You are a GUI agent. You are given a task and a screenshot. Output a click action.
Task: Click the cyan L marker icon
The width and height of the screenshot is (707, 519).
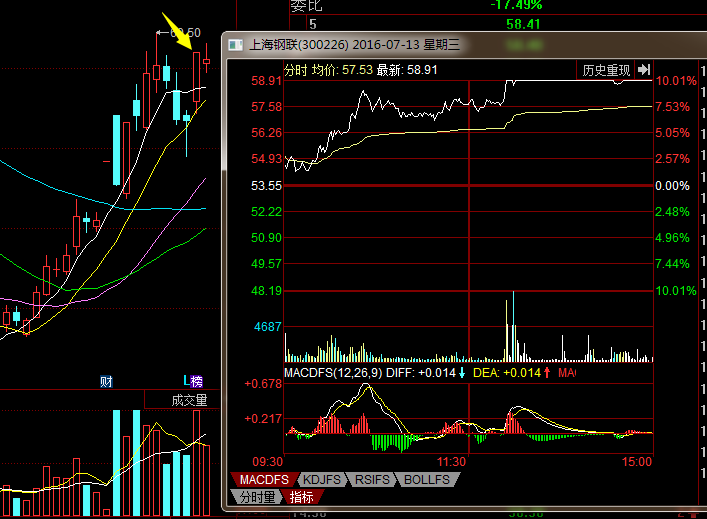(x=185, y=381)
